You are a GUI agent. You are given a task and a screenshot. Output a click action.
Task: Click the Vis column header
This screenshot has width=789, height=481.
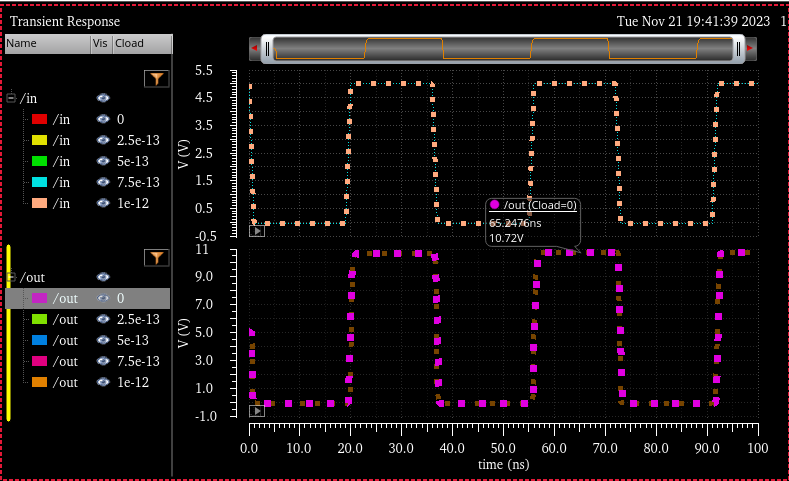click(x=100, y=44)
